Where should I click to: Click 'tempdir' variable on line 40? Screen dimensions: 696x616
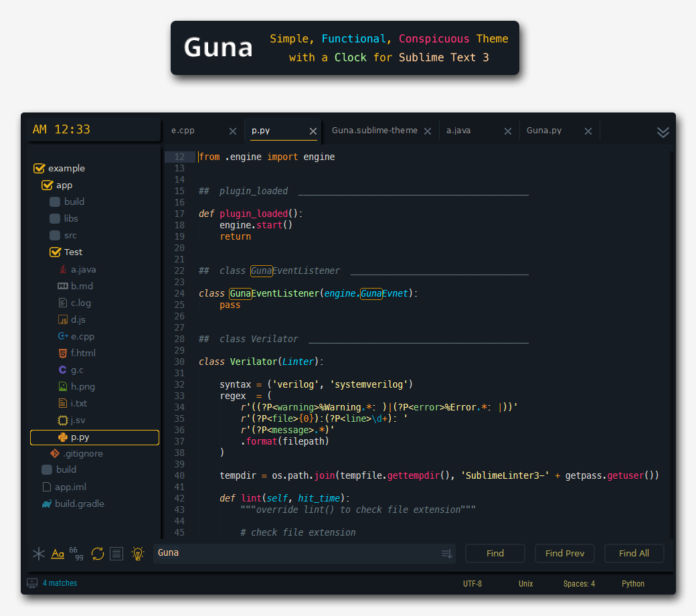pyautogui.click(x=238, y=475)
